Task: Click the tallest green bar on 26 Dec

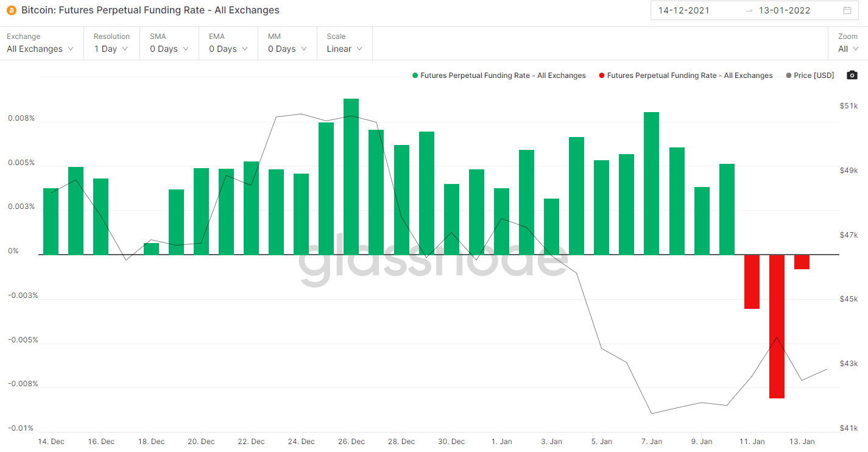Action: (351, 177)
